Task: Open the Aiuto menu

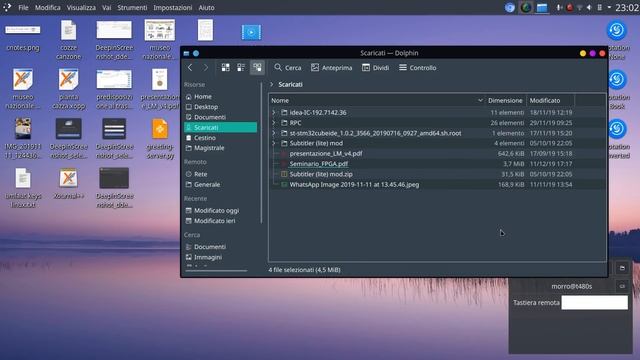Action: pos(206,7)
